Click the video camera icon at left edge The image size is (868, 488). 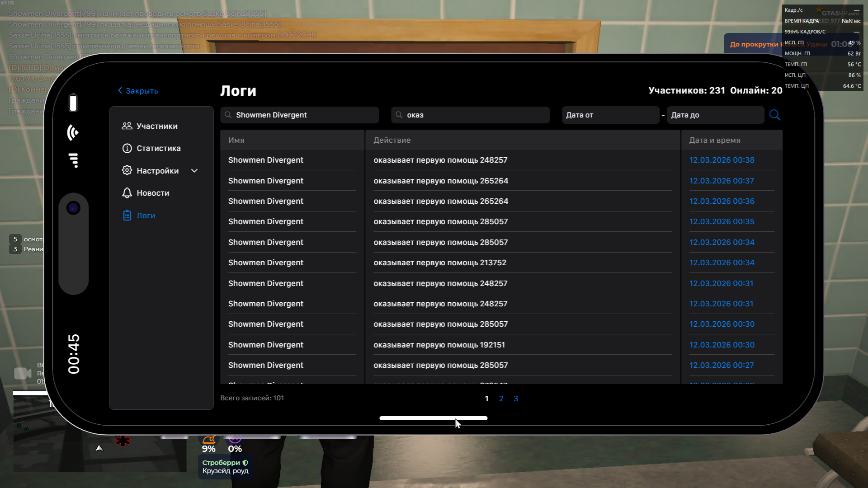point(23,373)
